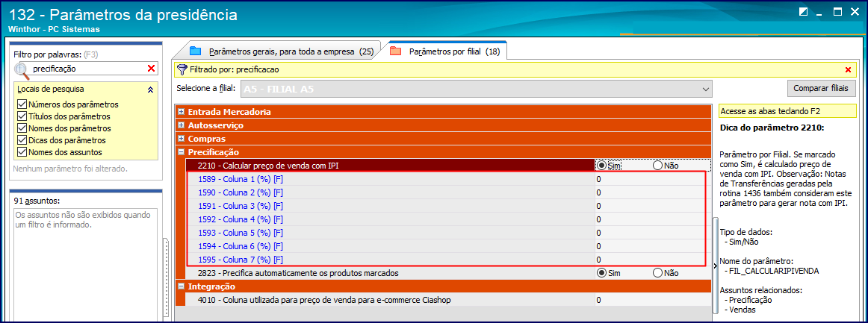Select row 1589 - Coluna 1 (%)

tap(391, 179)
